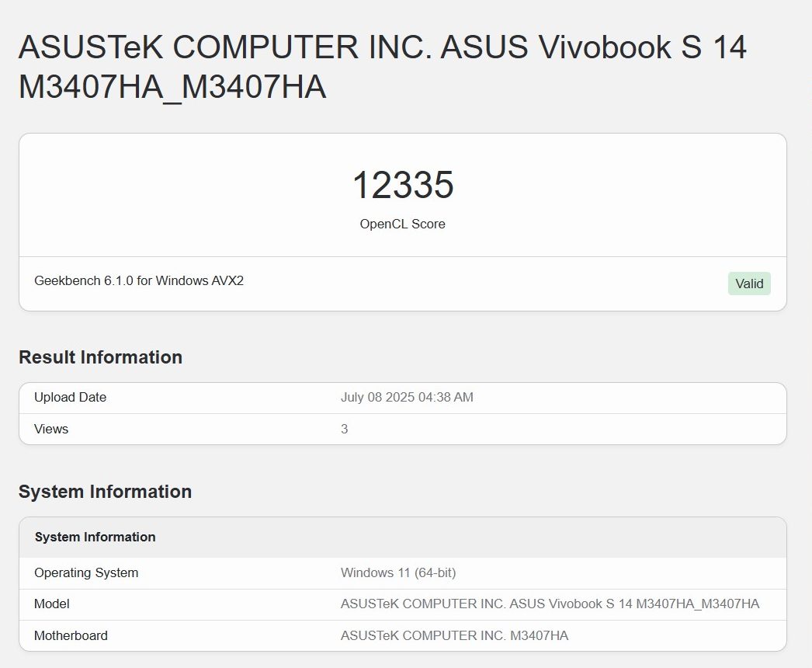Click the Views row label
The height and width of the screenshot is (668, 812).
[50, 429]
